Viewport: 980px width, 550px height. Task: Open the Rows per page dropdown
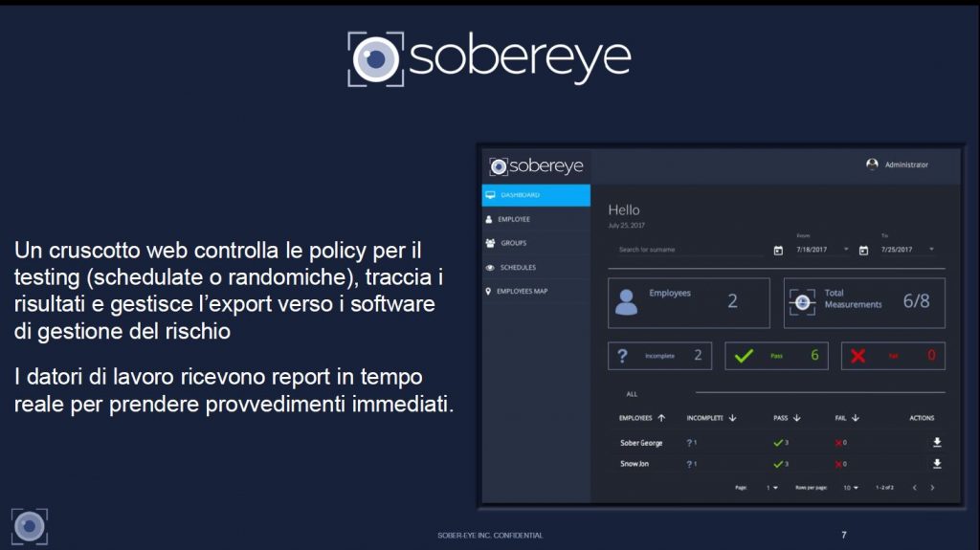pyautogui.click(x=851, y=488)
